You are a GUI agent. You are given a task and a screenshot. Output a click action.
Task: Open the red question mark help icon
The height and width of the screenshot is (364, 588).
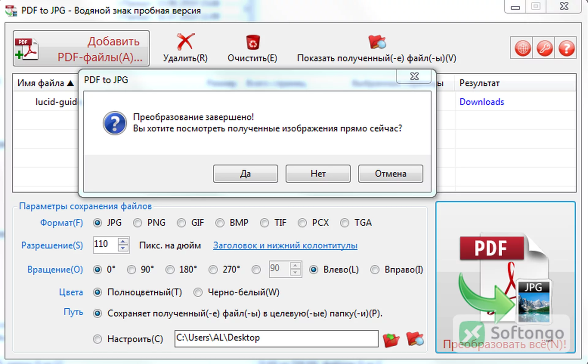(x=566, y=48)
